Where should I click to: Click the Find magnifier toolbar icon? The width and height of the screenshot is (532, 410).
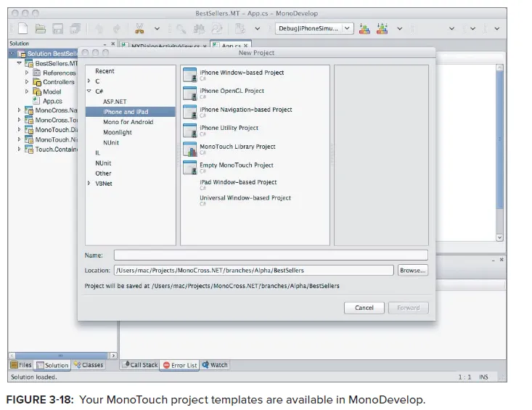click(x=181, y=29)
